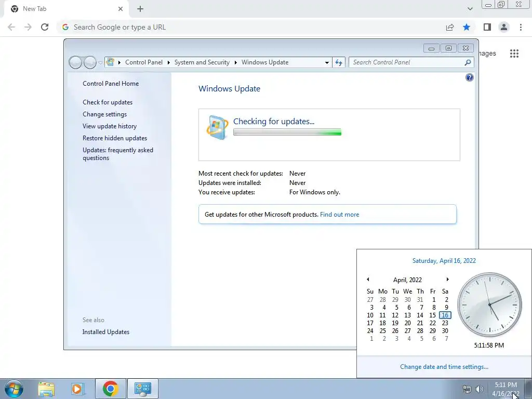Select April 29 in the calendar
This screenshot has width=532, height=399.
(x=433, y=331)
